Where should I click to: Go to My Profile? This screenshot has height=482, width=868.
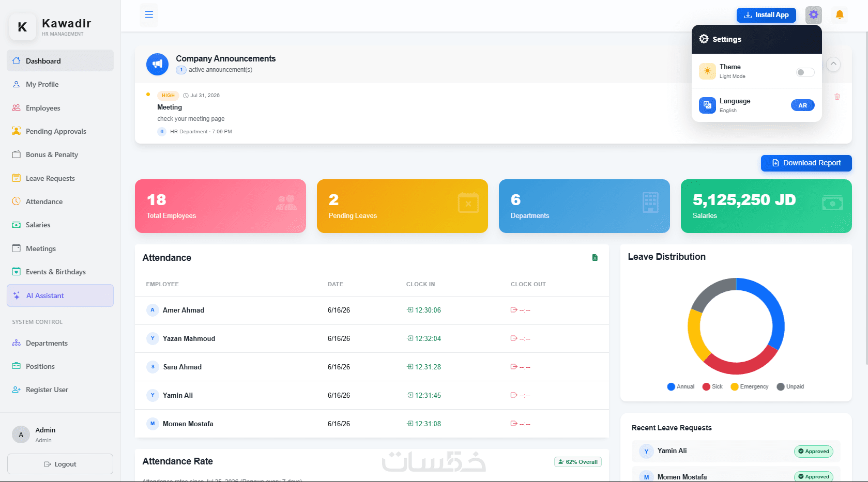click(60, 84)
